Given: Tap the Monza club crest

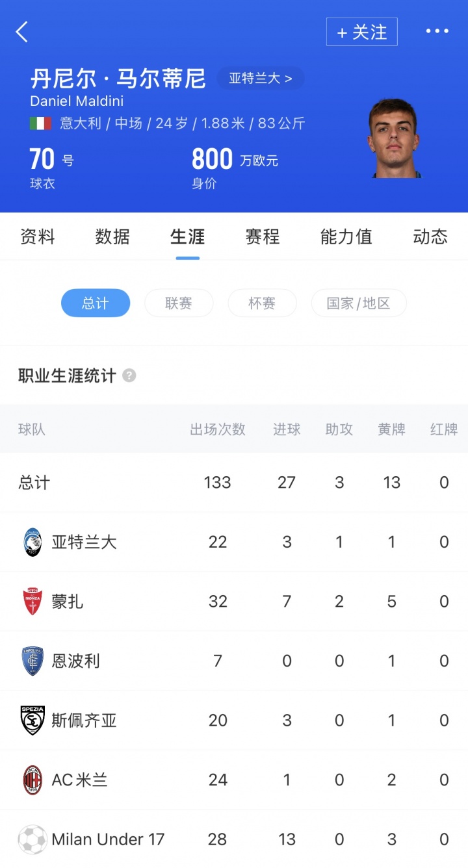Looking at the screenshot, I should click(x=32, y=602).
